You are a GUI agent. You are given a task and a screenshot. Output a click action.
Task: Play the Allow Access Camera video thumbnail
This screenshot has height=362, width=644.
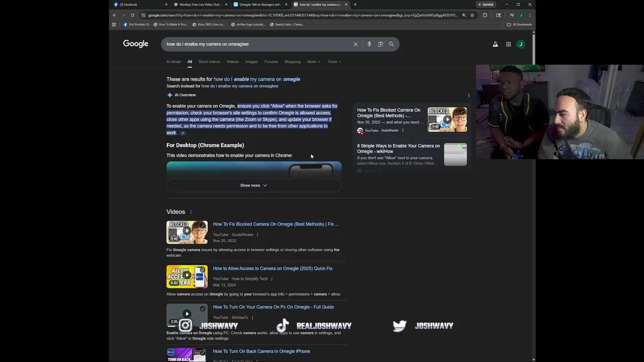pyautogui.click(x=187, y=277)
